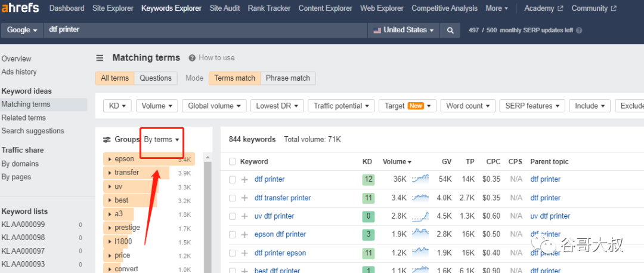This screenshot has height=273, width=644.
Task: Open the Google search engine dropdown
Action: pyautogui.click(x=22, y=30)
